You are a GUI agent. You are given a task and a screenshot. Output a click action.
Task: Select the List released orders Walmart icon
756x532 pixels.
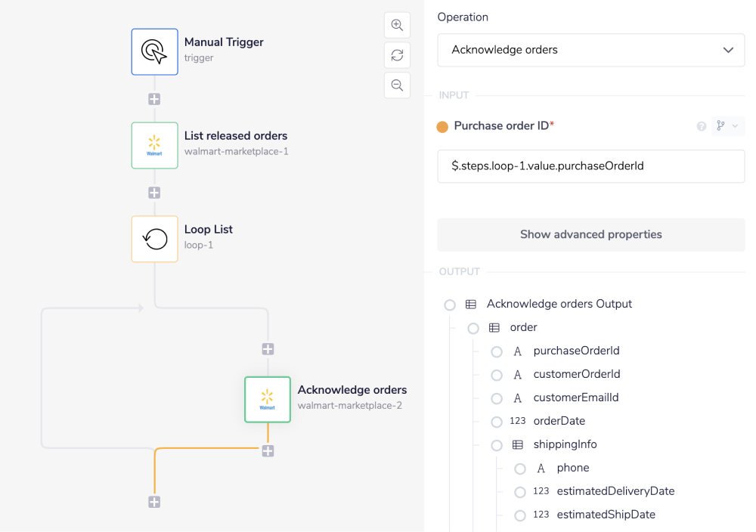[x=154, y=145]
